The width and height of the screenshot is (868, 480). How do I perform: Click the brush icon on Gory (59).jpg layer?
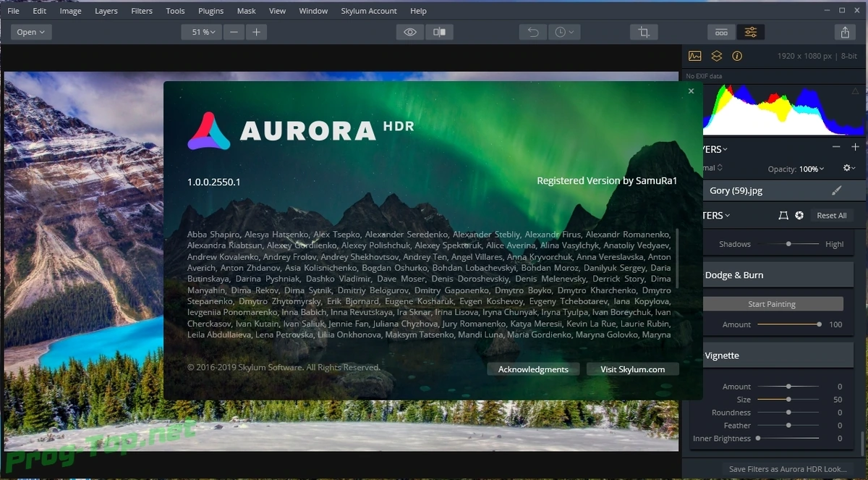tap(837, 190)
